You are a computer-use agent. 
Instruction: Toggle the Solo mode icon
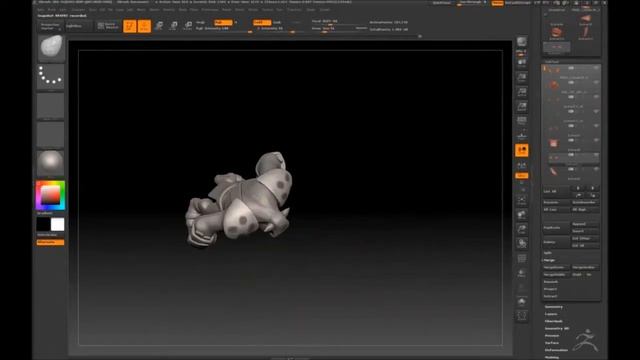click(522, 302)
